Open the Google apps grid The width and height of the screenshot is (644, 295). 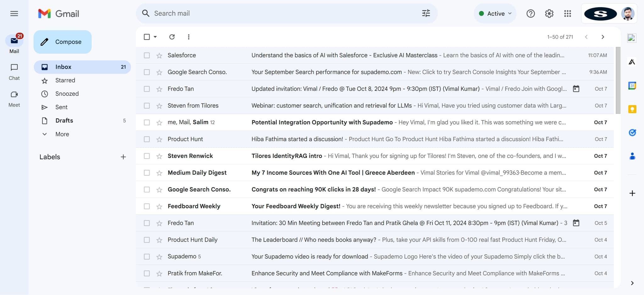point(567,14)
